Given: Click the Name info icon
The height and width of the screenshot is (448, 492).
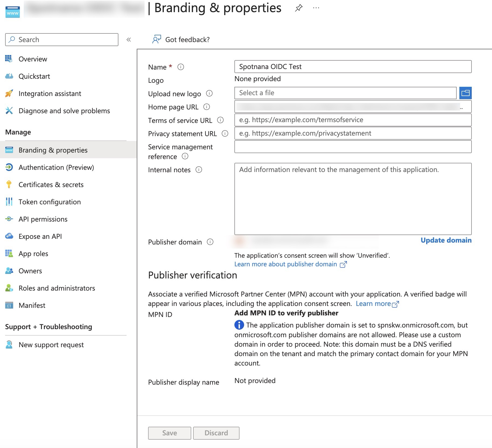Looking at the screenshot, I should point(181,67).
